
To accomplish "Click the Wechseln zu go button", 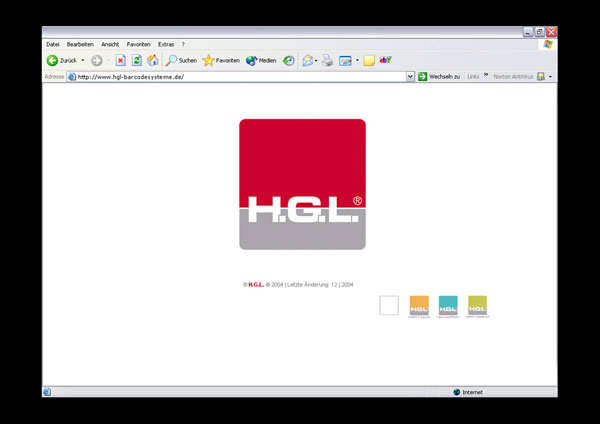I will coord(439,77).
